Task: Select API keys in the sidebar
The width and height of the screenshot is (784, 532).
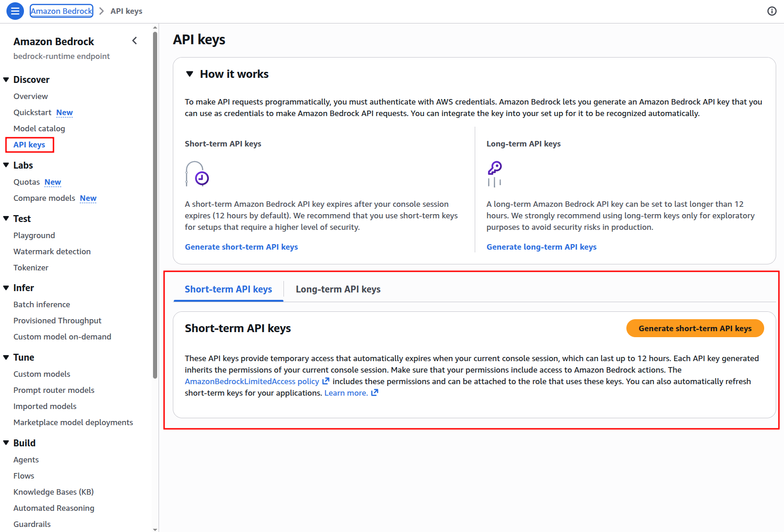Action: 29,145
